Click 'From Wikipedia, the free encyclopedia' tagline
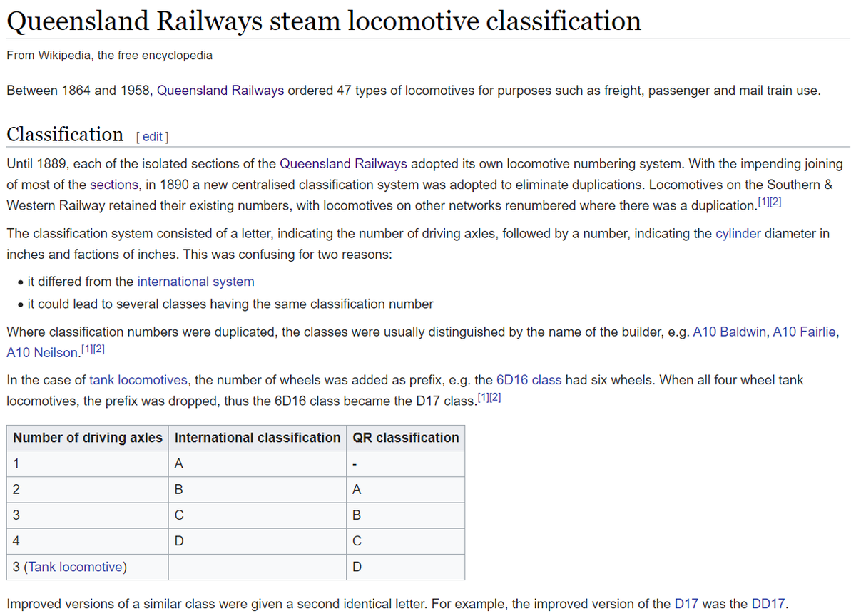The image size is (856, 616). (x=109, y=55)
